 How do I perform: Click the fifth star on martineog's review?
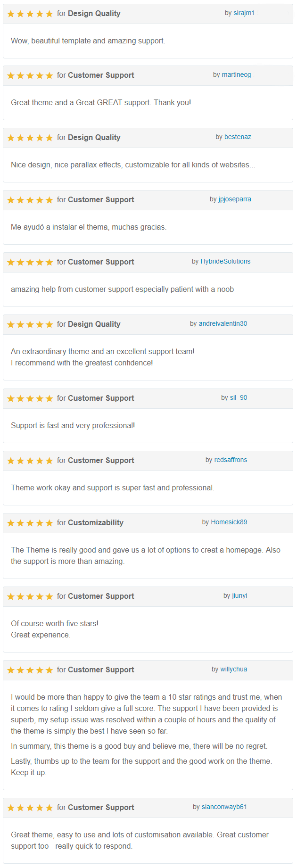pos(49,75)
